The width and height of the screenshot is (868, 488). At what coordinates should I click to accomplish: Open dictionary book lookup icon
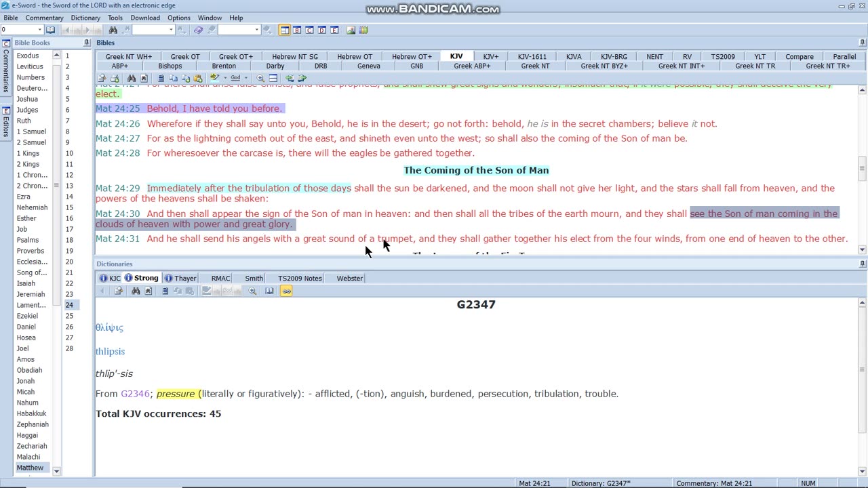coord(269,291)
